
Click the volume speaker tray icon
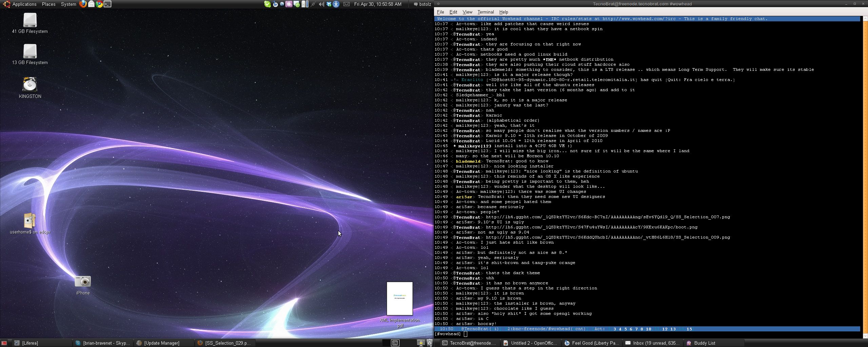[321, 4]
